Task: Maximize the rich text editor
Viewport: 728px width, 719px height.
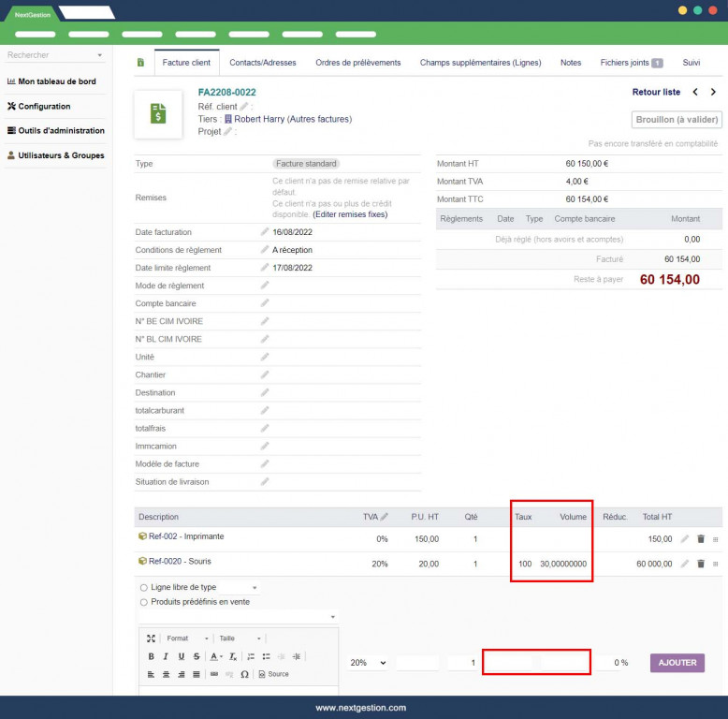Action: pyautogui.click(x=151, y=638)
